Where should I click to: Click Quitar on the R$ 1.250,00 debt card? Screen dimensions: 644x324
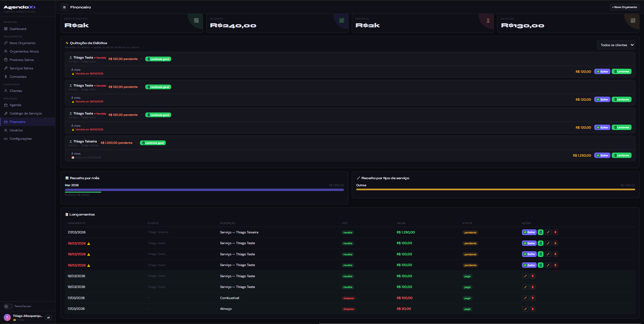click(x=602, y=156)
